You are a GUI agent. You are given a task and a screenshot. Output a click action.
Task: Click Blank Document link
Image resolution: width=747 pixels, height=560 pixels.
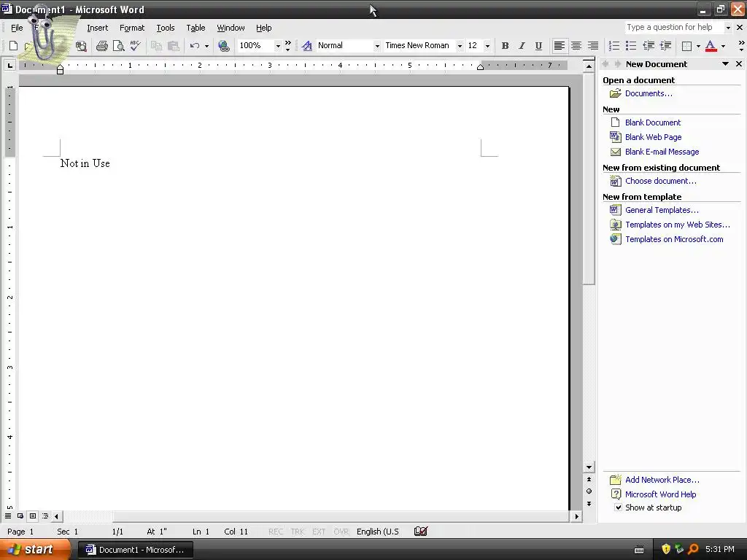click(x=653, y=122)
